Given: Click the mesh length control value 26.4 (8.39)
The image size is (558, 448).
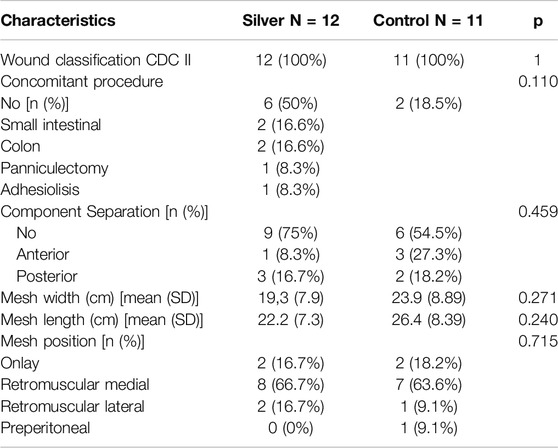Looking at the screenshot, I should point(428,320).
